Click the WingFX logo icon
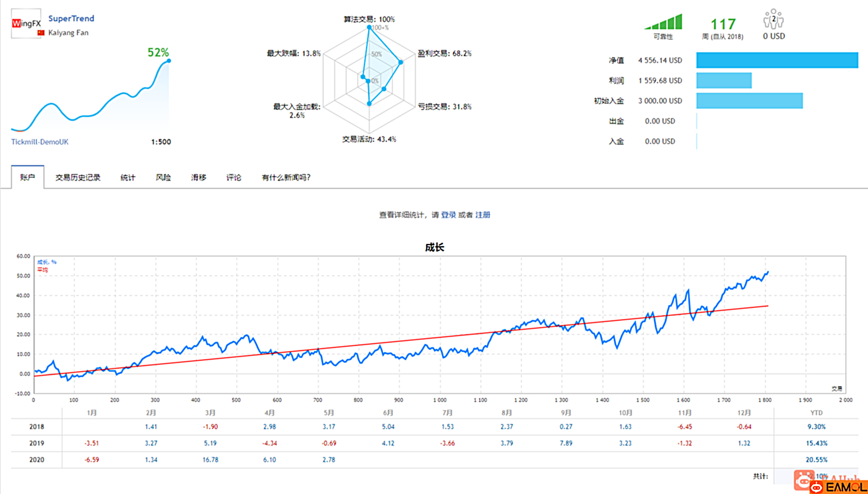Screen dimensions: 868x494 click(25, 22)
